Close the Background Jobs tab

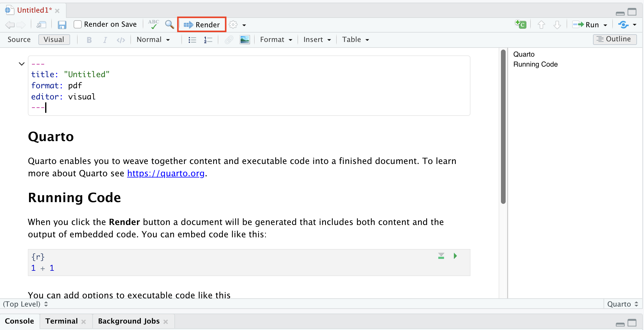click(166, 322)
